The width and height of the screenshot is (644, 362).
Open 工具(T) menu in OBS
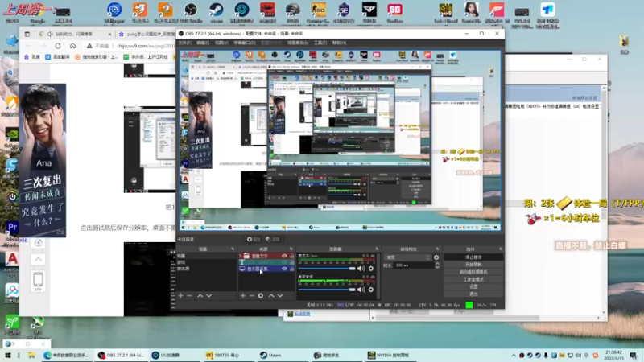(320, 43)
